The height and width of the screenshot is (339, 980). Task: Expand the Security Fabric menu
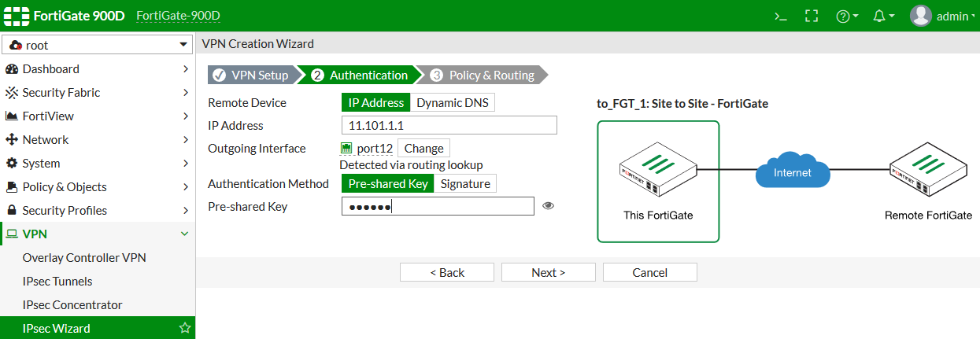point(98,92)
